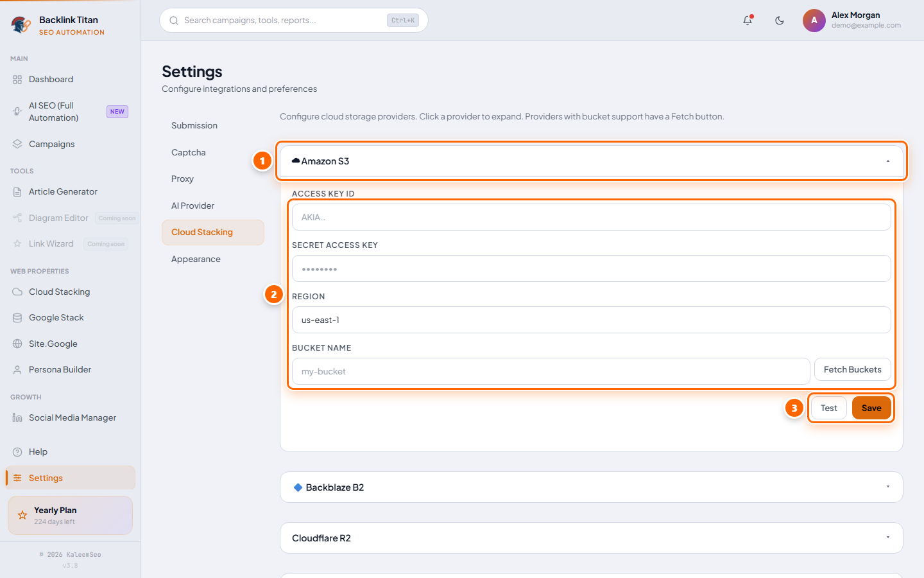This screenshot has width=924, height=578.
Task: Focus the search campaigns field
Action: click(x=294, y=21)
